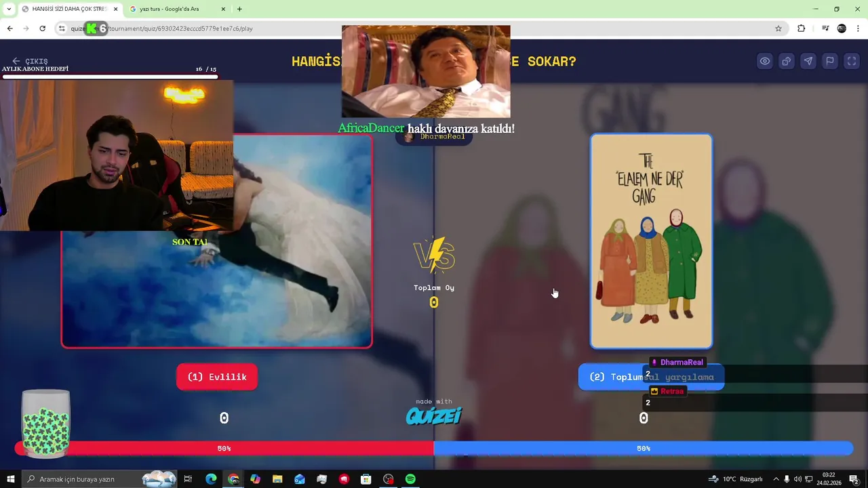Bookmark this page with the star icon
This screenshot has height=488, width=868.
pos(778,28)
